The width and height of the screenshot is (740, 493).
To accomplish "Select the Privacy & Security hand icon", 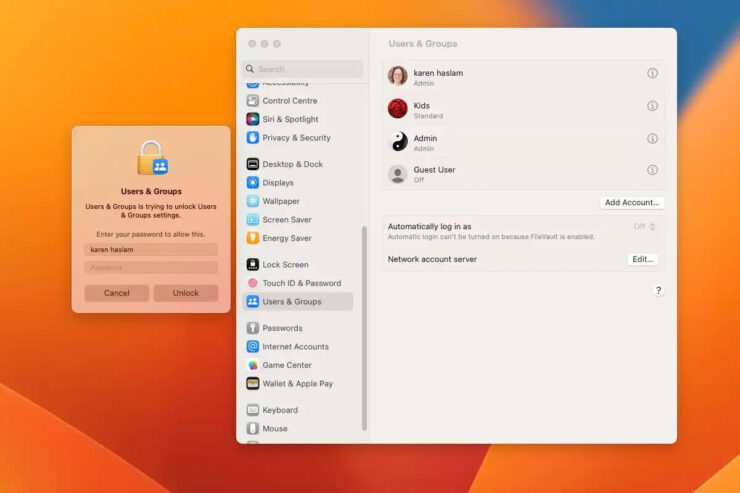I will point(253,138).
